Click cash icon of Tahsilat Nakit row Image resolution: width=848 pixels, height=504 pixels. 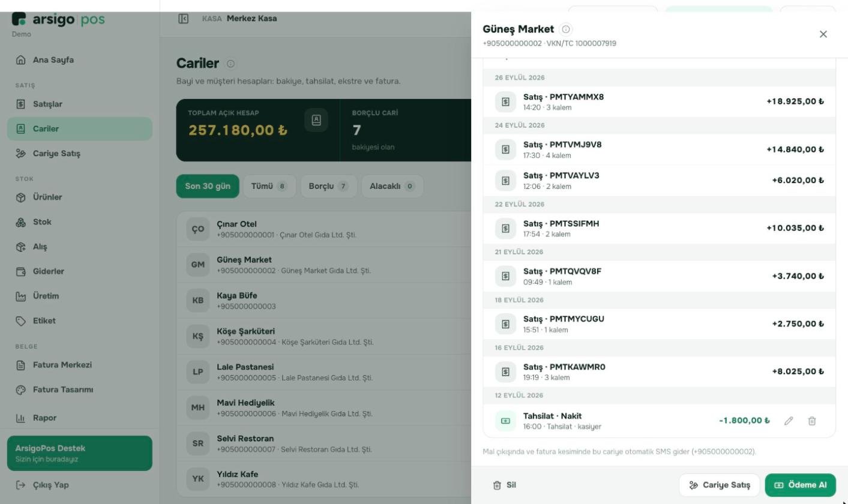pyautogui.click(x=505, y=421)
